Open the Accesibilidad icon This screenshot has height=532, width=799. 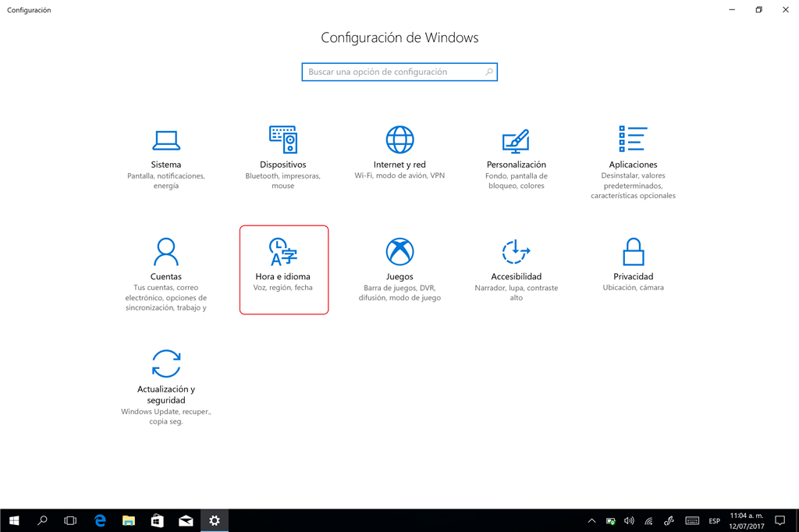click(x=517, y=251)
